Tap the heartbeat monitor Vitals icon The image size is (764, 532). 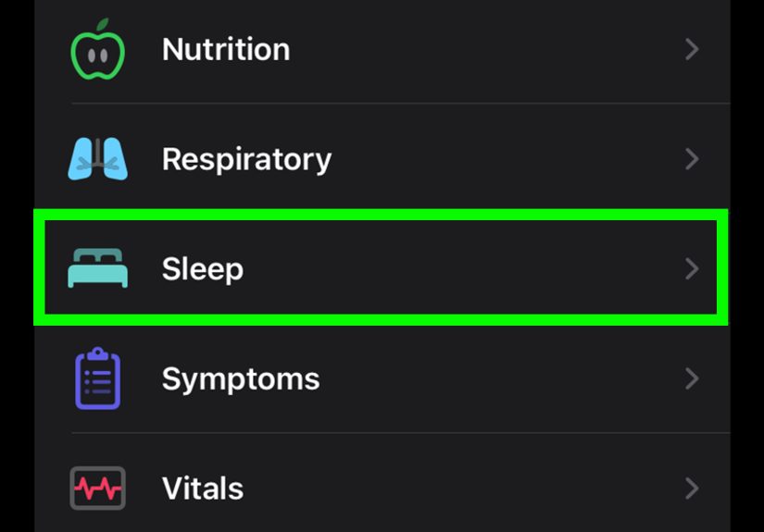(x=97, y=488)
